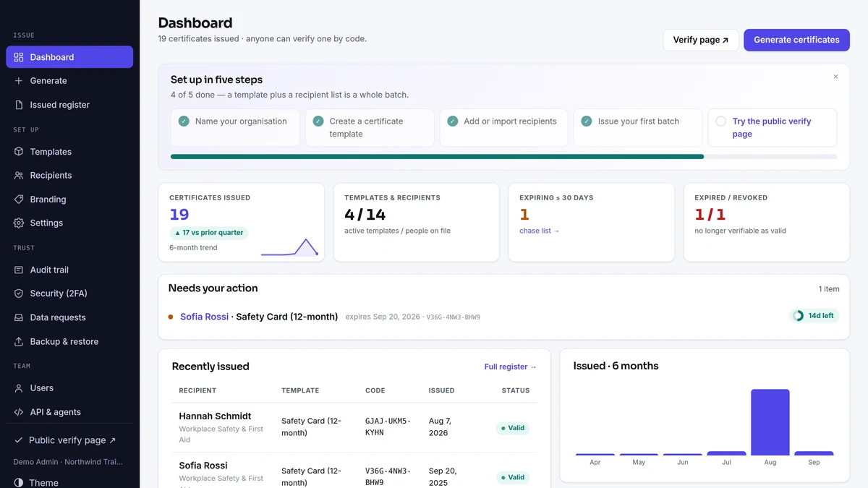Click the Dashboard grid icon in sidebar
The height and width of the screenshot is (488, 868).
coord(19,57)
